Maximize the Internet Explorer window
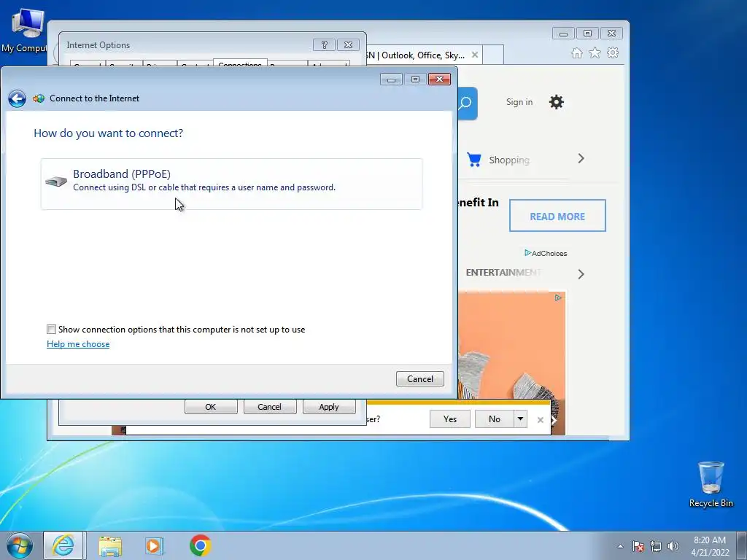The width and height of the screenshot is (747, 560). click(x=587, y=34)
